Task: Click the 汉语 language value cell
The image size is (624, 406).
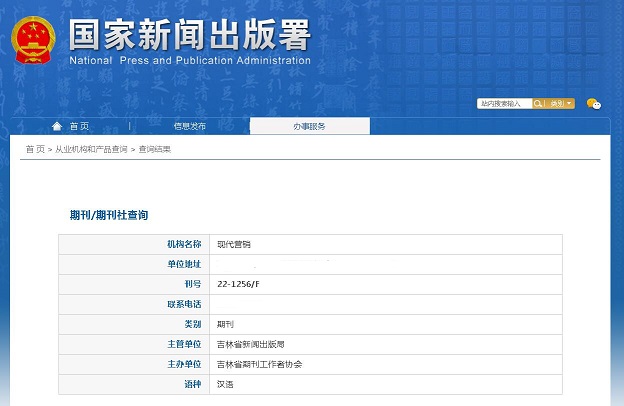Action: (x=227, y=384)
